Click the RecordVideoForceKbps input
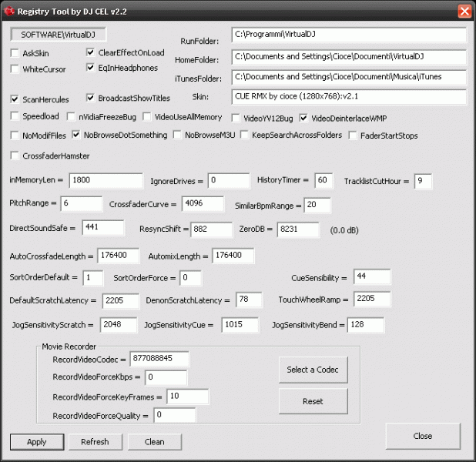Image resolution: width=476 pixels, height=462 pixels. point(166,377)
